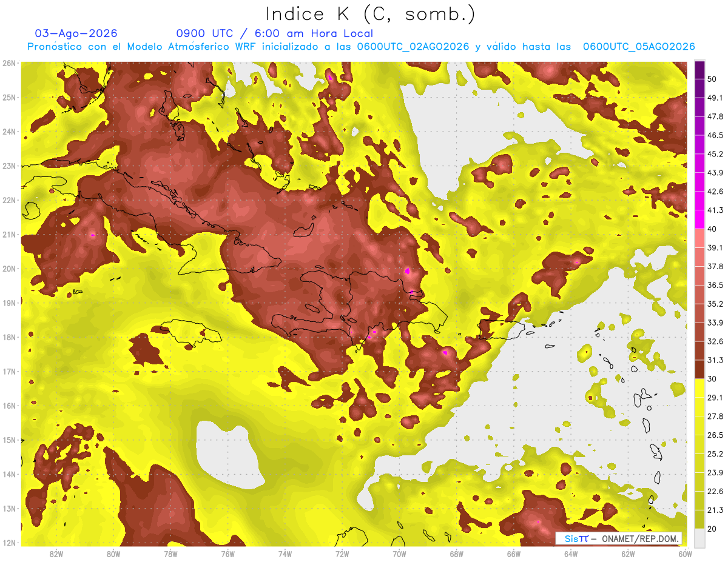Click the '20' color scale label
This screenshot has height=562, width=728.
[713, 529]
